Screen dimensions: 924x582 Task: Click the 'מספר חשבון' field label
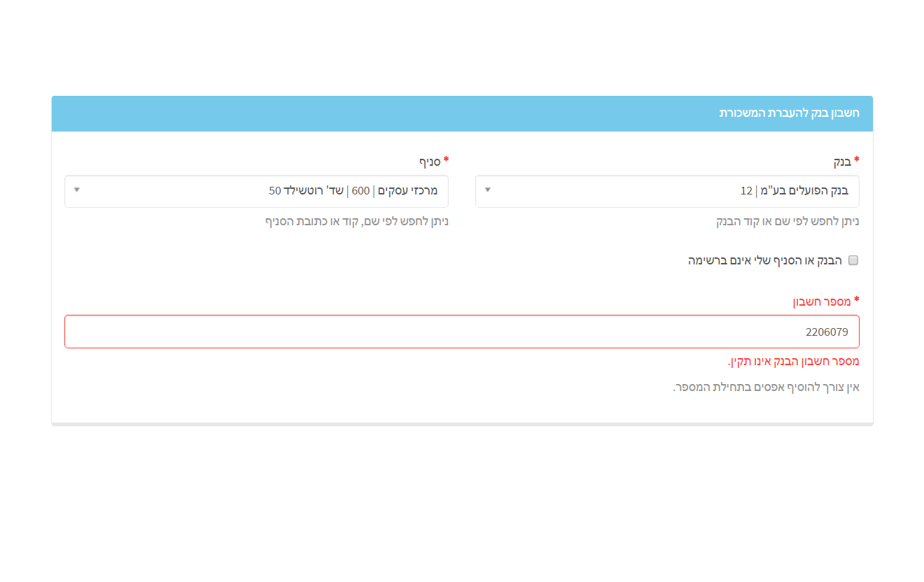821,301
